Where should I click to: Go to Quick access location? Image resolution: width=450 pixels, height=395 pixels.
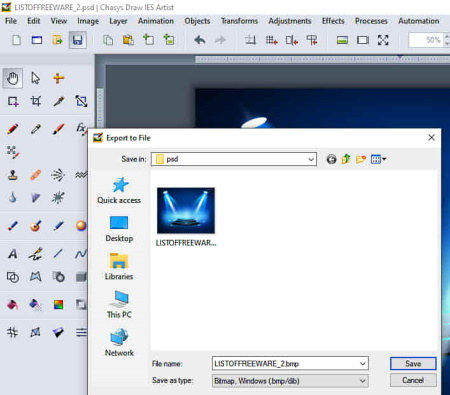(119, 190)
